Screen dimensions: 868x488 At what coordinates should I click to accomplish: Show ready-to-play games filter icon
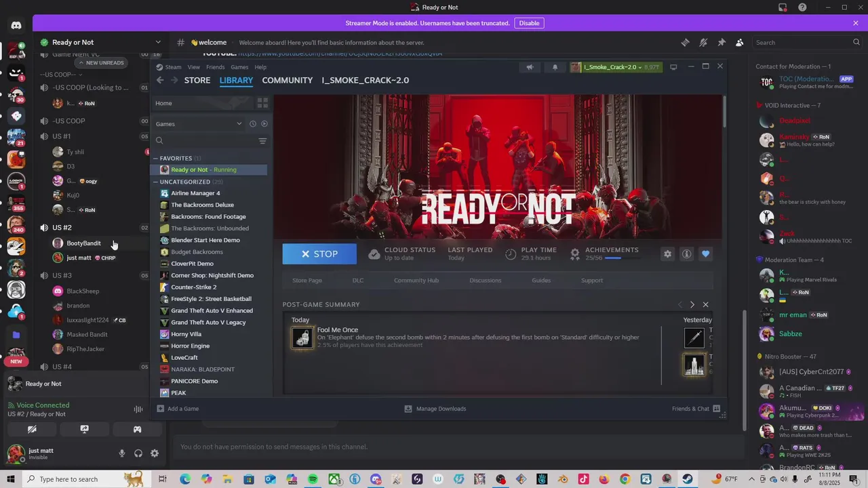point(264,124)
